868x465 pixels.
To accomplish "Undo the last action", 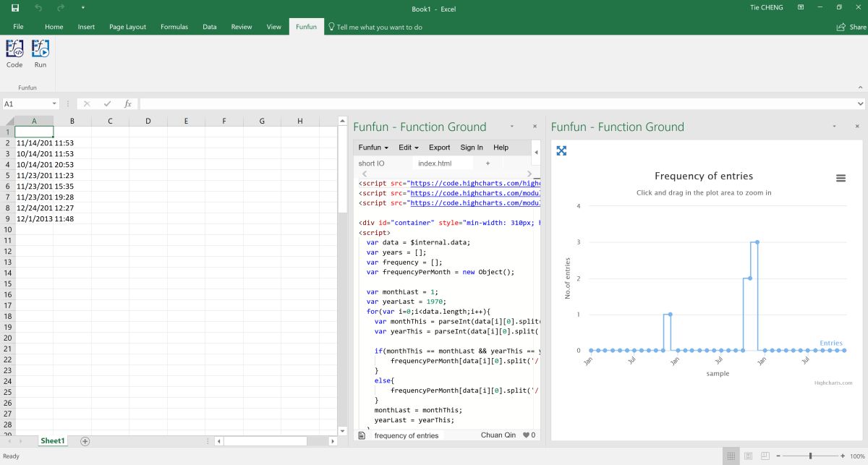I will tap(38, 7).
